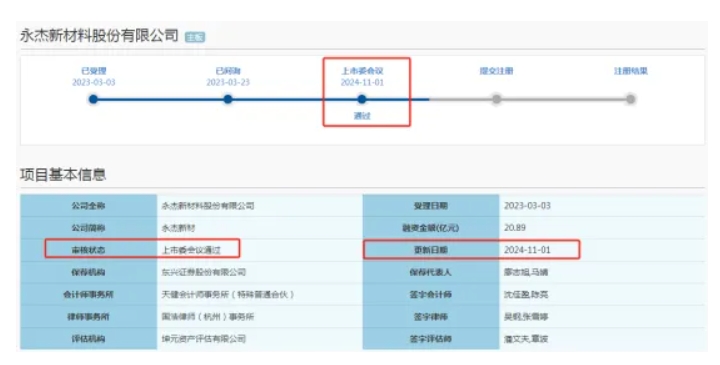The height and width of the screenshot is (365, 720).
Task: Click the 上市委会议 timeline dot
Action: point(362,99)
